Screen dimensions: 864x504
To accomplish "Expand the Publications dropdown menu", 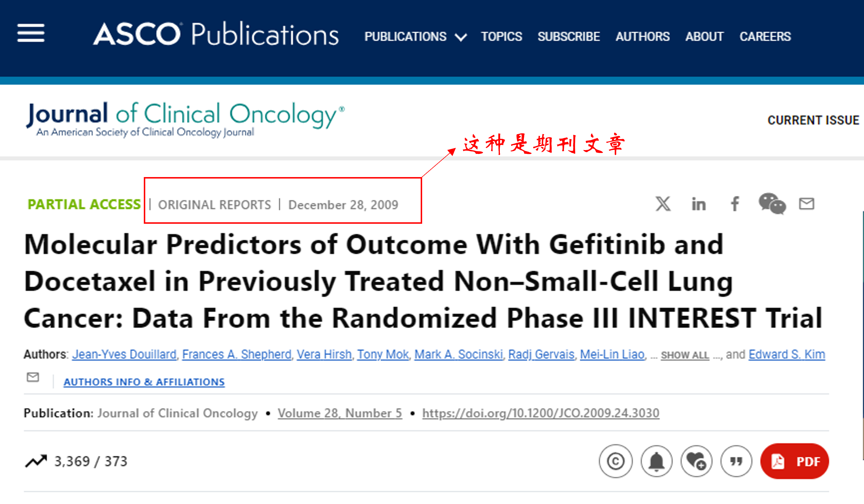I will (x=415, y=37).
